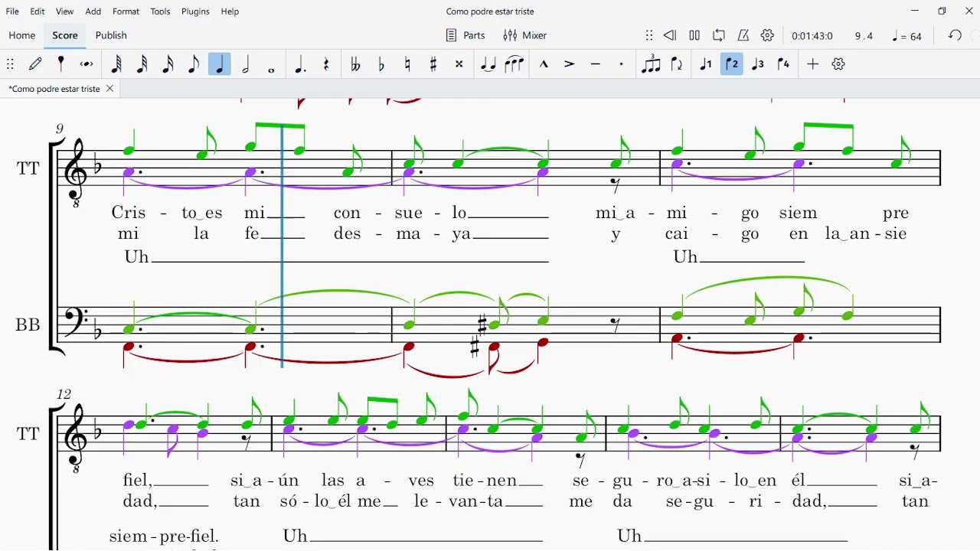Screen dimensions: 980x551
Task: Apply the flat accidental
Action: click(x=382, y=65)
